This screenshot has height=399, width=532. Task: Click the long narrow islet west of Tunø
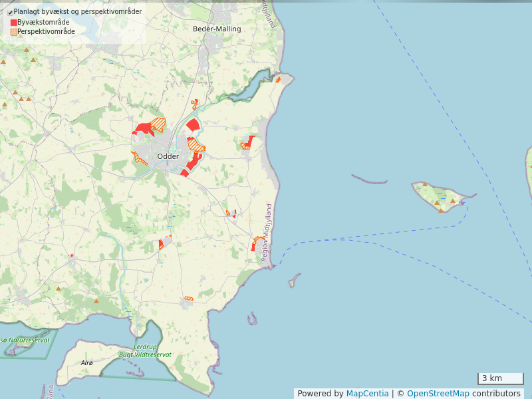tap(369, 180)
